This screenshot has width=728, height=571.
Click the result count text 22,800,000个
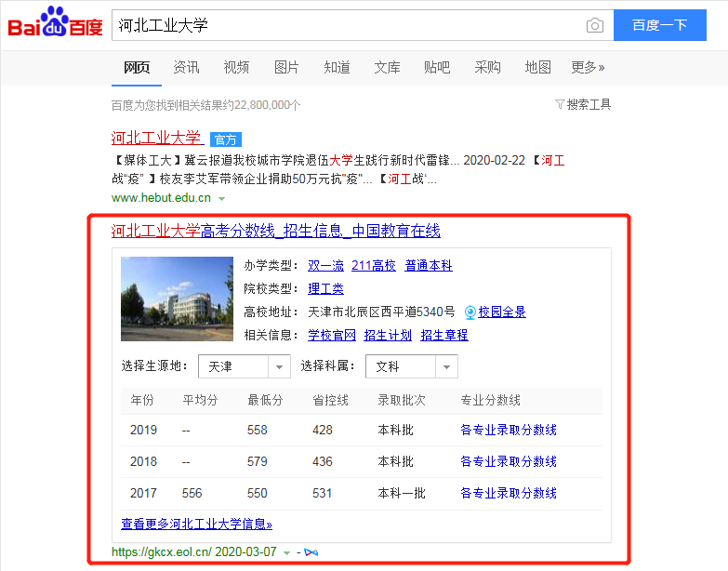[268, 105]
